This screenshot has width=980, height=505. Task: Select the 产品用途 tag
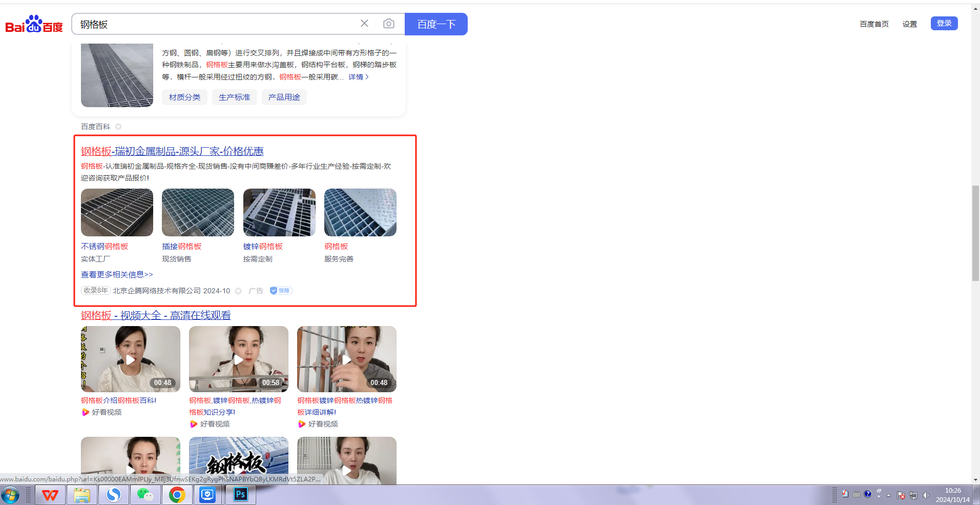point(284,97)
